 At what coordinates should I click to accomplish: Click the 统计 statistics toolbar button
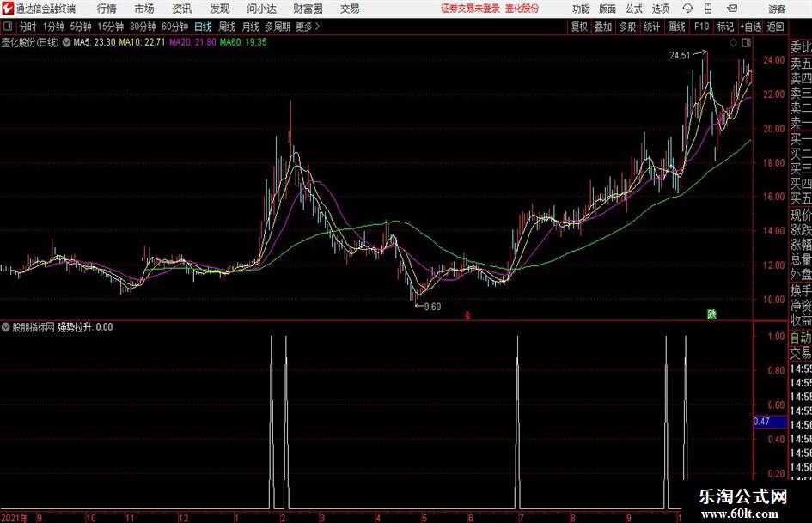pos(651,27)
